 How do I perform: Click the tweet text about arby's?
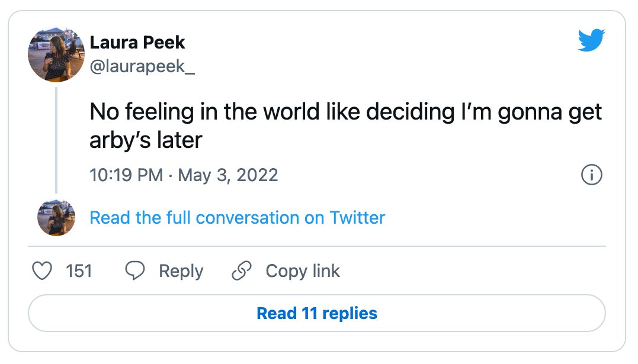[345, 125]
